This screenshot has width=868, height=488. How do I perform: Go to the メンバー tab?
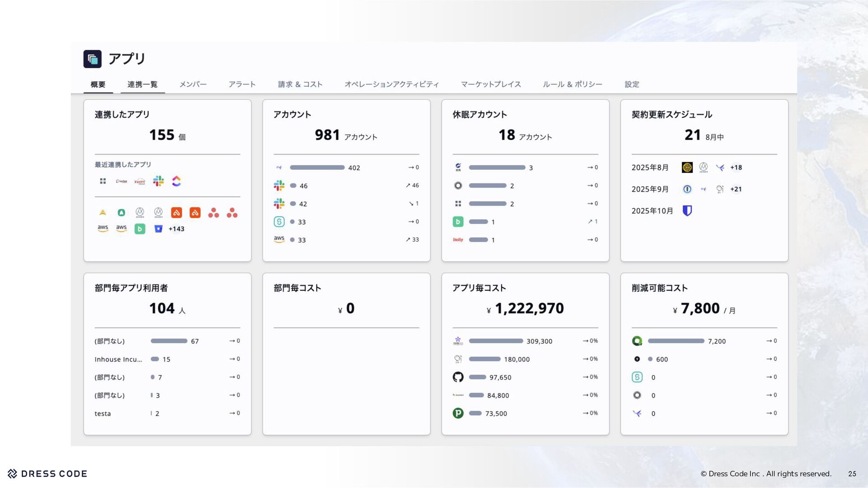point(193,84)
